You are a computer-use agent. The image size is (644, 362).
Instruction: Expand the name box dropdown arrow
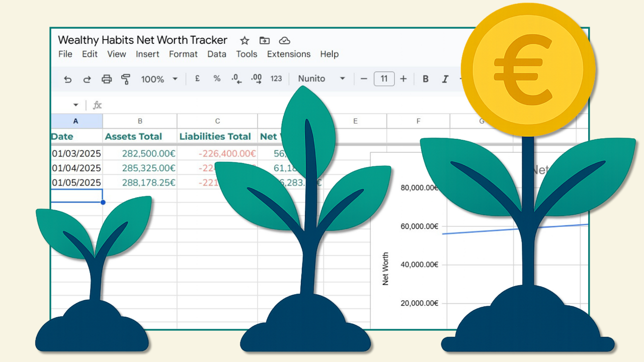pyautogui.click(x=76, y=105)
